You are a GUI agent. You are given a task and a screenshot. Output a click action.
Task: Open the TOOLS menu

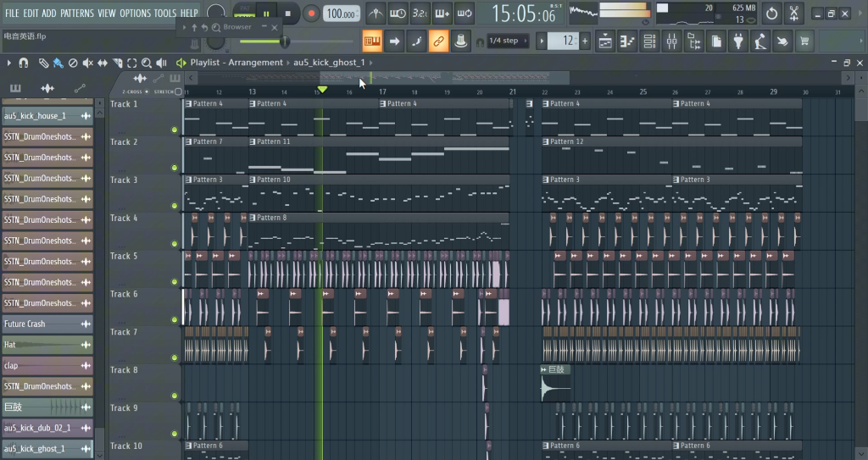click(165, 13)
